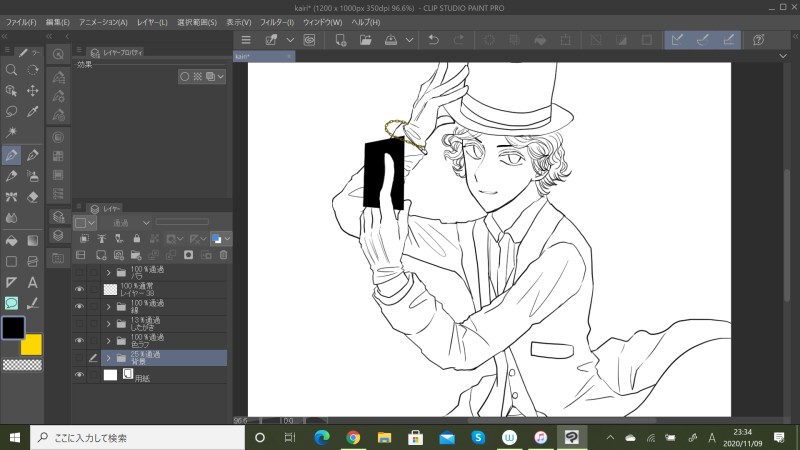This screenshot has width=800, height=450.
Task: Expand the 背景 layer folder
Action: (108, 358)
